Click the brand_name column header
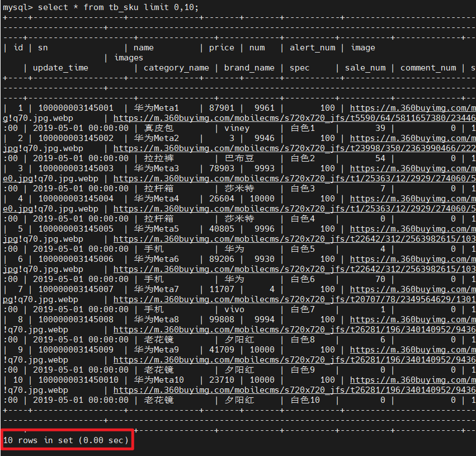This screenshot has height=456, width=476. (x=249, y=68)
